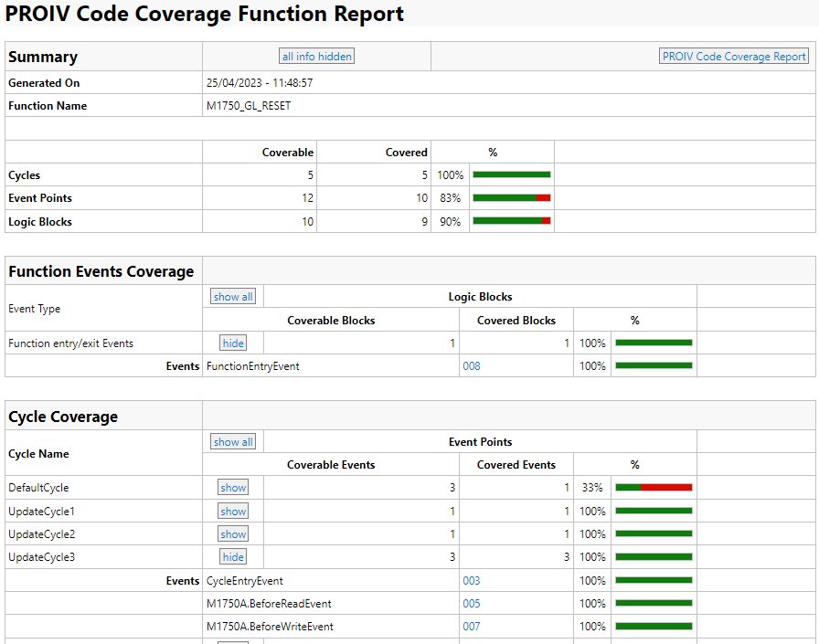Image resolution: width=819 pixels, height=644 pixels.
Task: Click the FunctionEntryEvent row text
Action: (253, 366)
